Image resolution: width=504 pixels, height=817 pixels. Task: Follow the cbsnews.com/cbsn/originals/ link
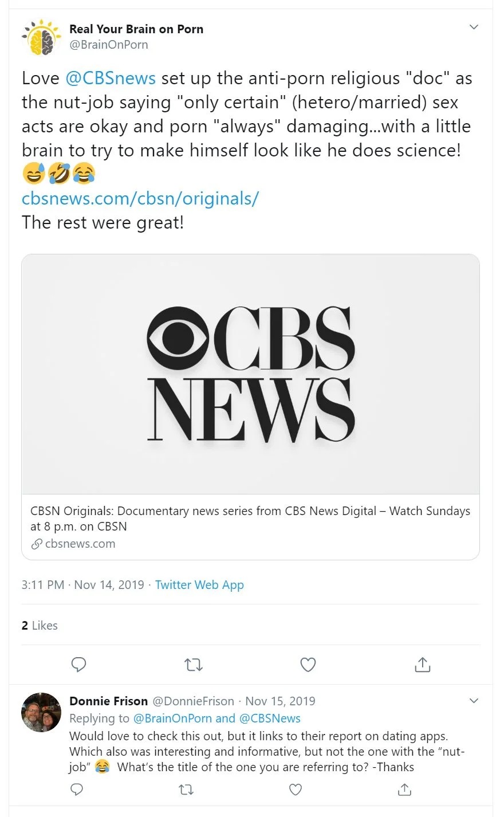coord(140,198)
